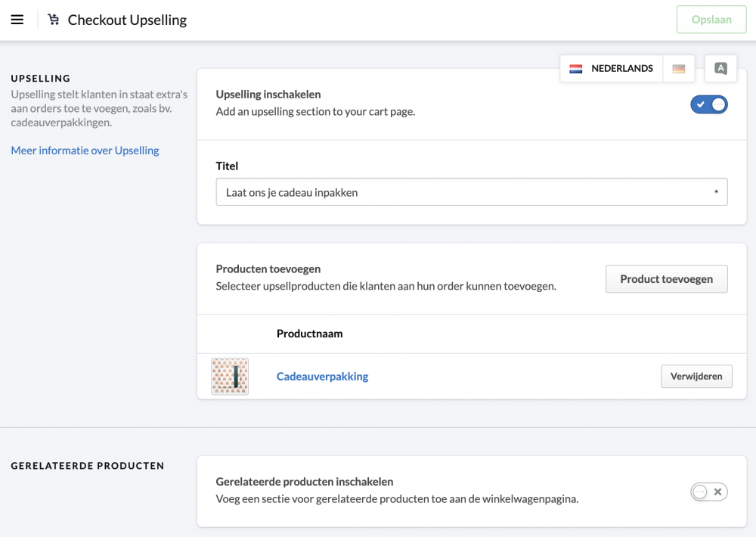Switch to the German flag language

click(678, 69)
